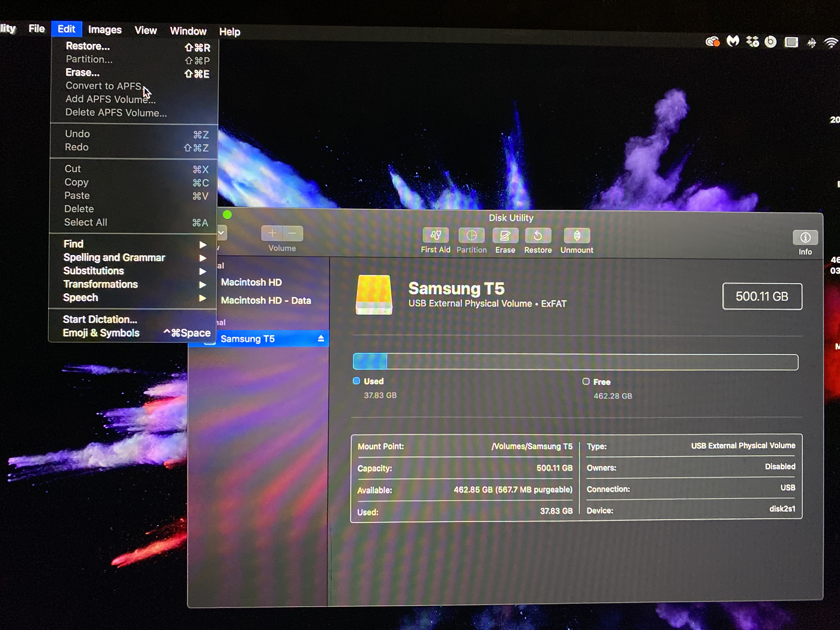Open the Bluetooth menu bar icon

click(x=811, y=42)
